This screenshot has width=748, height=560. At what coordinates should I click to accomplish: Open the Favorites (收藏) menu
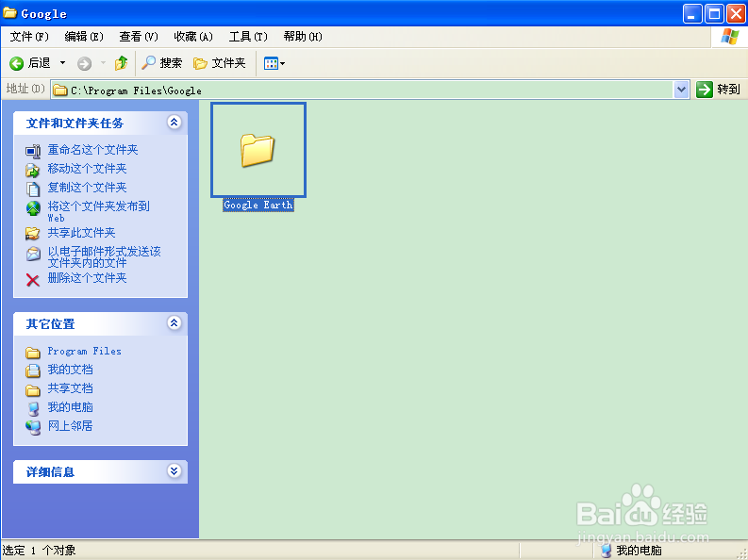coord(193,37)
